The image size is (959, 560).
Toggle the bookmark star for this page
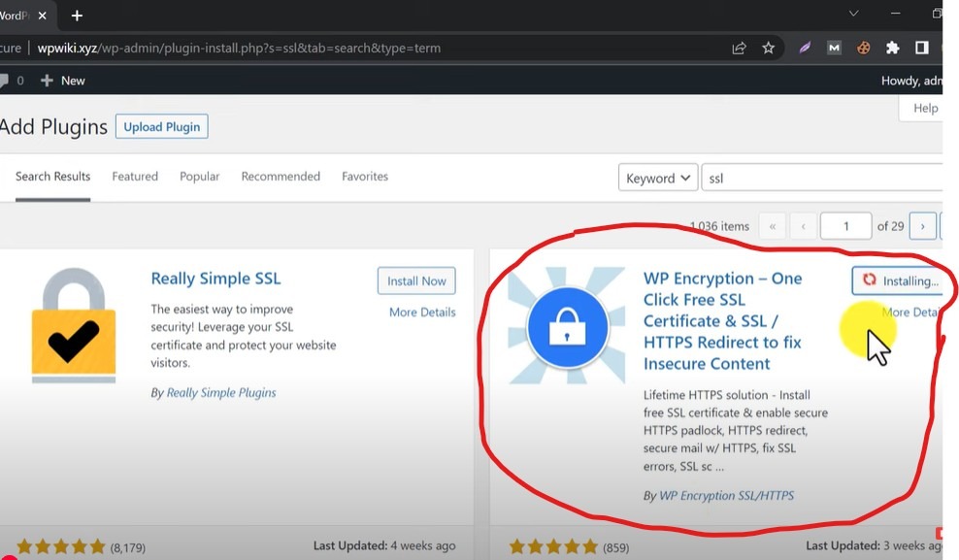tap(768, 47)
